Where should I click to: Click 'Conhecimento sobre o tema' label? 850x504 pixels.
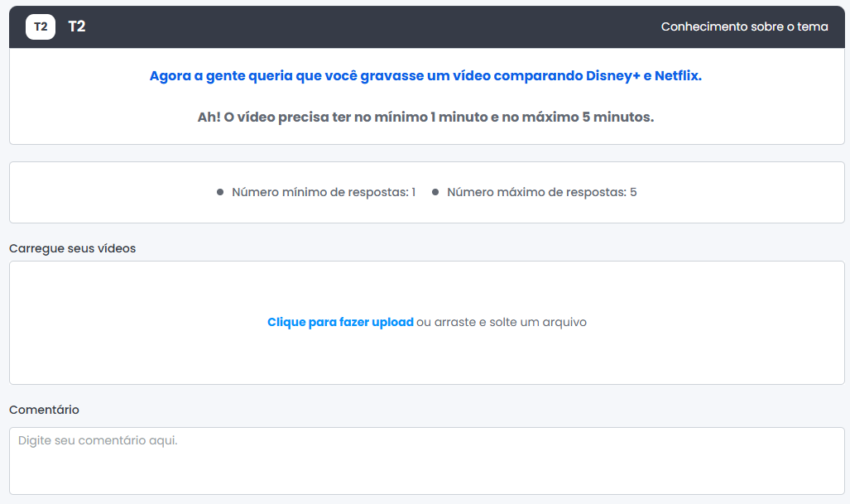point(744,26)
